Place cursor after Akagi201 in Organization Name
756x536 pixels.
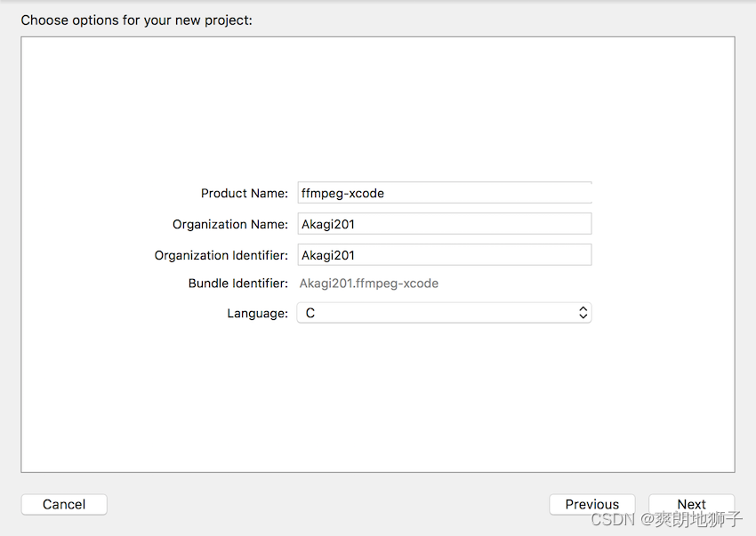(356, 224)
